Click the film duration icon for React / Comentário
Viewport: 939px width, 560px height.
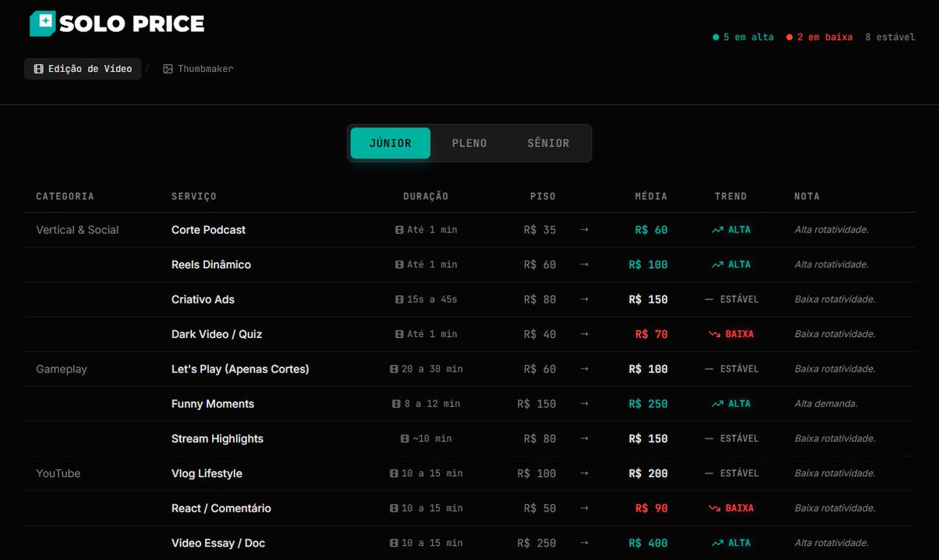[394, 508]
